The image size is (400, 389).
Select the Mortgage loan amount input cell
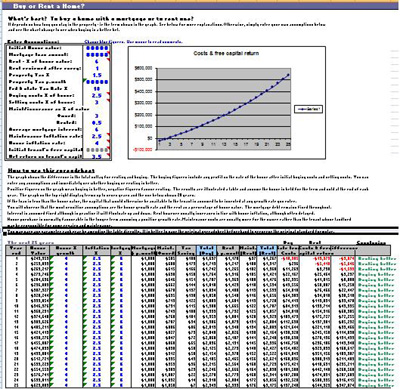(x=97, y=54)
